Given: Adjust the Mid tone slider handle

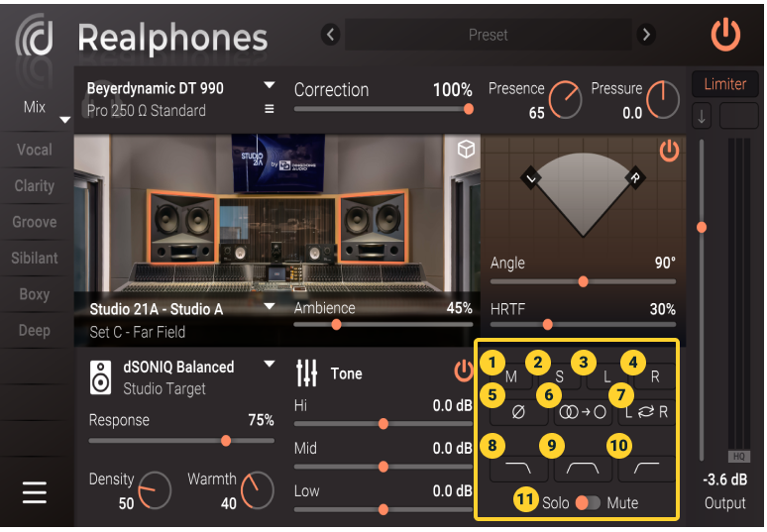Looking at the screenshot, I should (x=383, y=467).
